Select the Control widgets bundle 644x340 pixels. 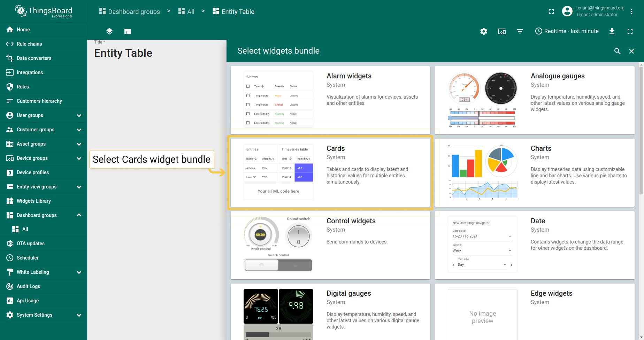point(330,245)
